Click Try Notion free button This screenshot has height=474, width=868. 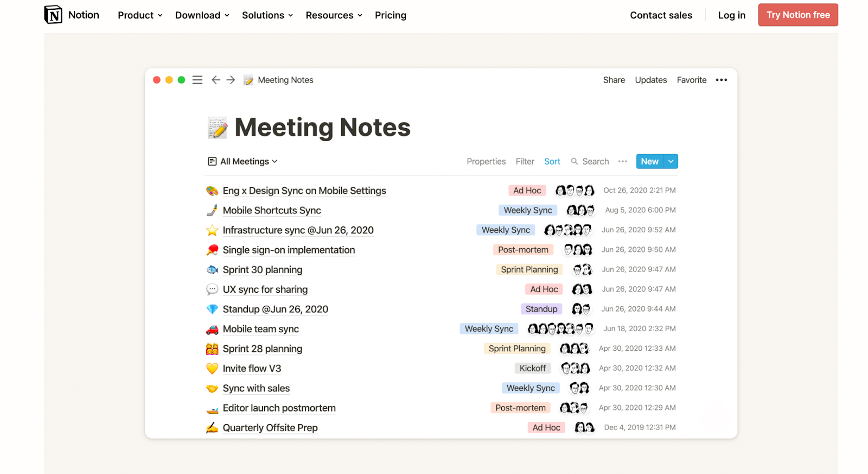(x=798, y=15)
